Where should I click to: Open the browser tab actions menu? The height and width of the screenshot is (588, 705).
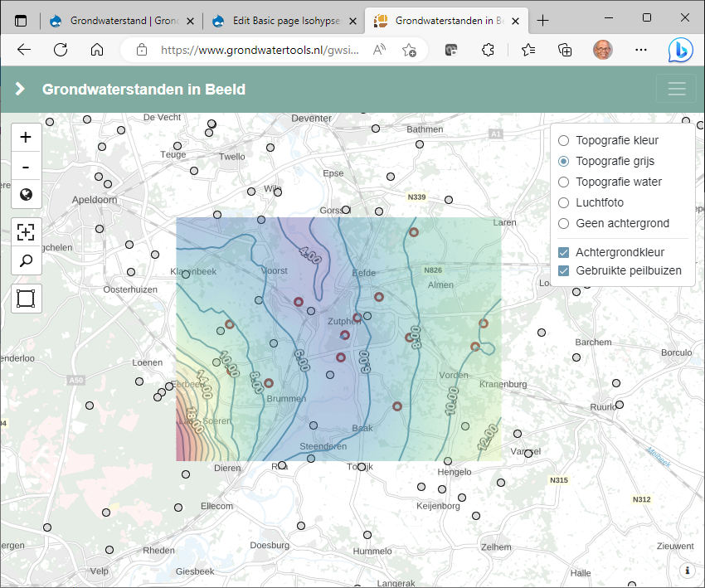pyautogui.click(x=21, y=21)
